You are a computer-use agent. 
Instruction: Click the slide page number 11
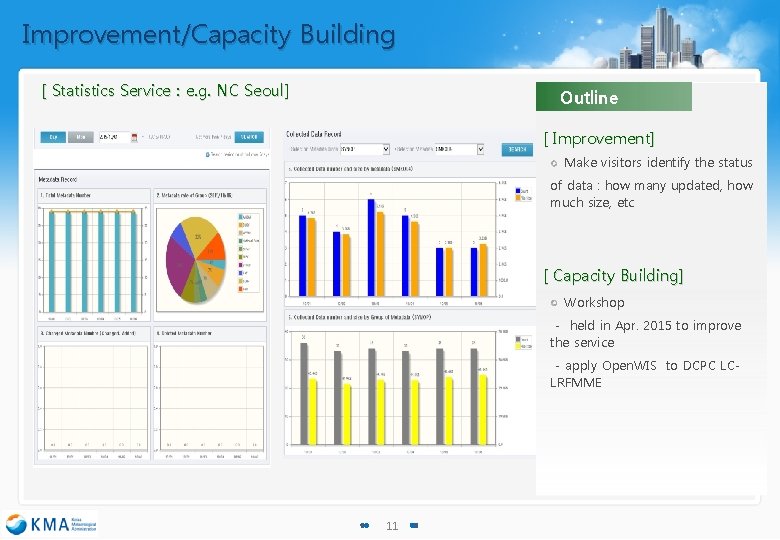pos(392,526)
